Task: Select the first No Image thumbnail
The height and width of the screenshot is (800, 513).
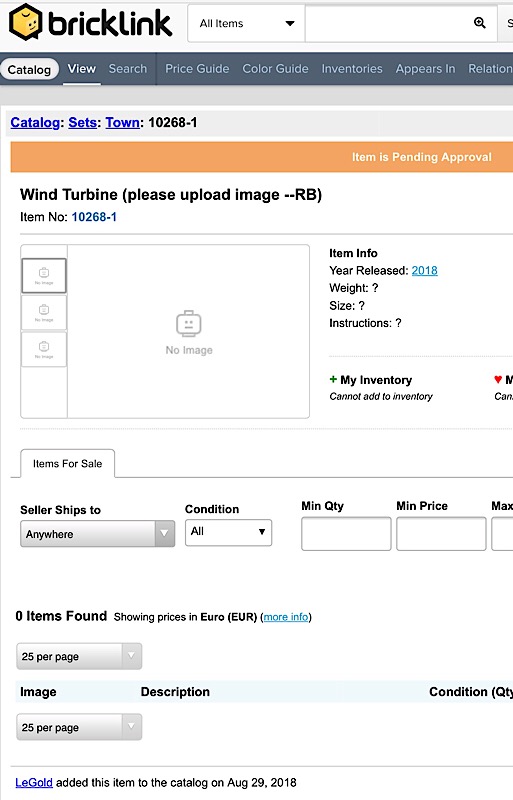Action: tap(44, 276)
